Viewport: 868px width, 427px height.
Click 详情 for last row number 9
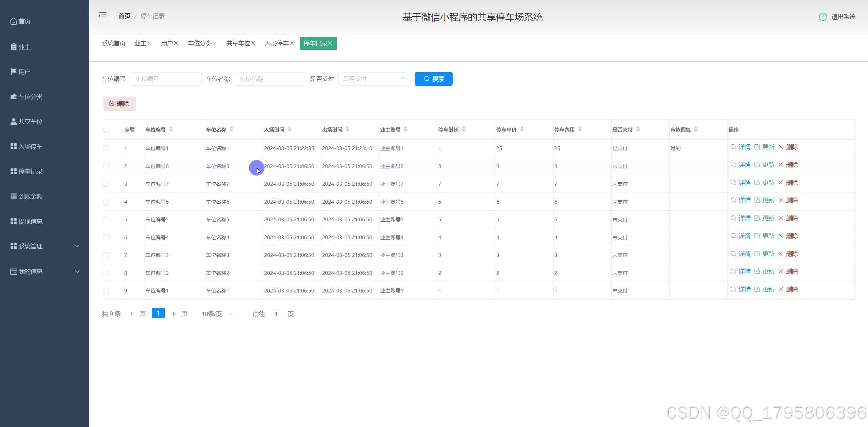click(741, 289)
